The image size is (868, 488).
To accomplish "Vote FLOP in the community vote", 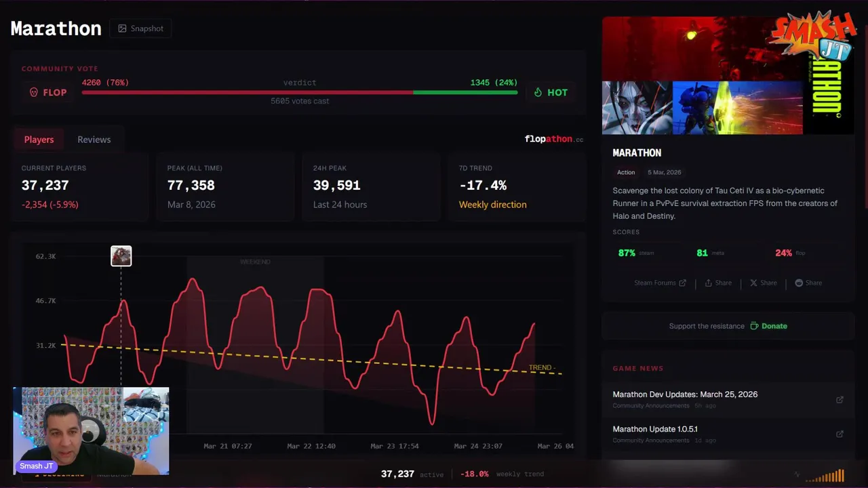I will [x=47, y=92].
